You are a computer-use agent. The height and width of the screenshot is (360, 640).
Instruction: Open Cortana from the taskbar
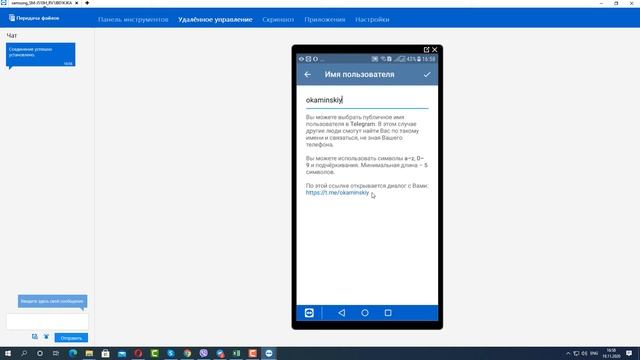pos(40,353)
